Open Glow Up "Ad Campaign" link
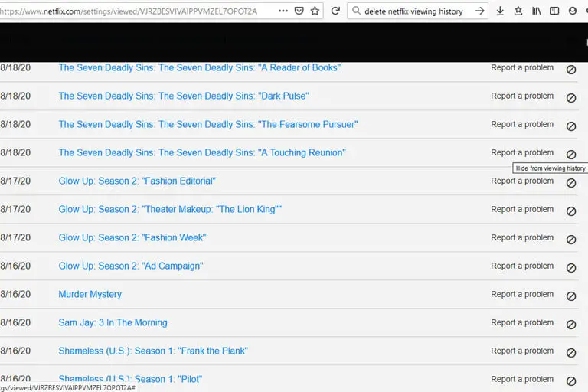 tap(131, 266)
